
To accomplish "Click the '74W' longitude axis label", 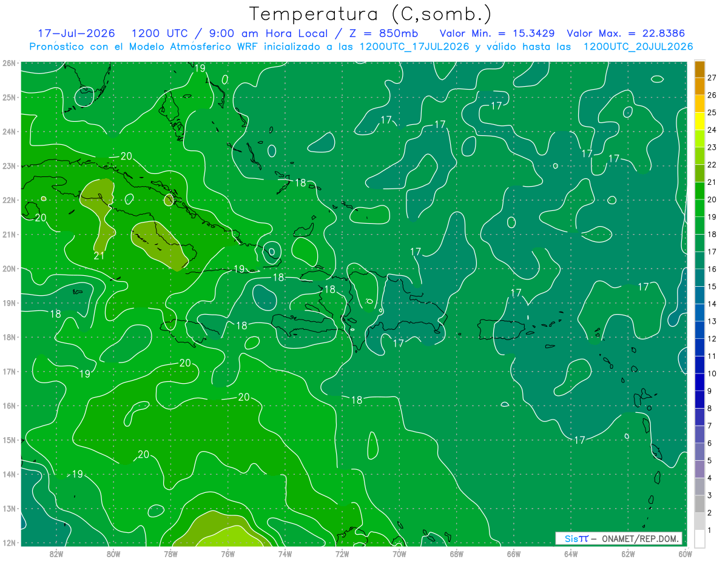I will (x=285, y=554).
